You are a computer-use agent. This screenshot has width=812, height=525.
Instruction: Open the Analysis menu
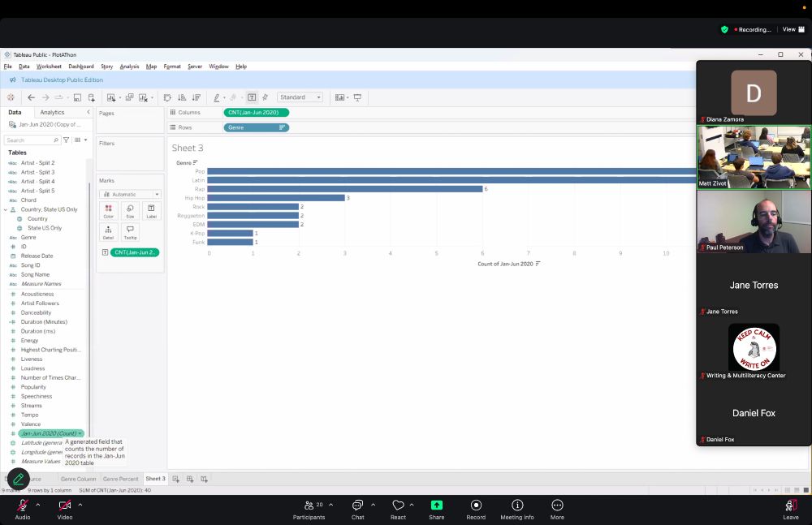tap(129, 67)
